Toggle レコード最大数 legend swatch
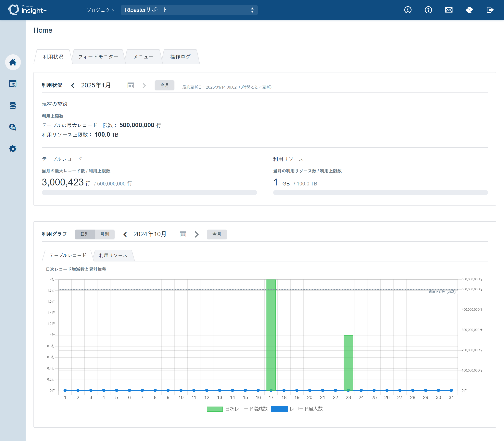Screen dimensions: 504x441 coord(279,409)
